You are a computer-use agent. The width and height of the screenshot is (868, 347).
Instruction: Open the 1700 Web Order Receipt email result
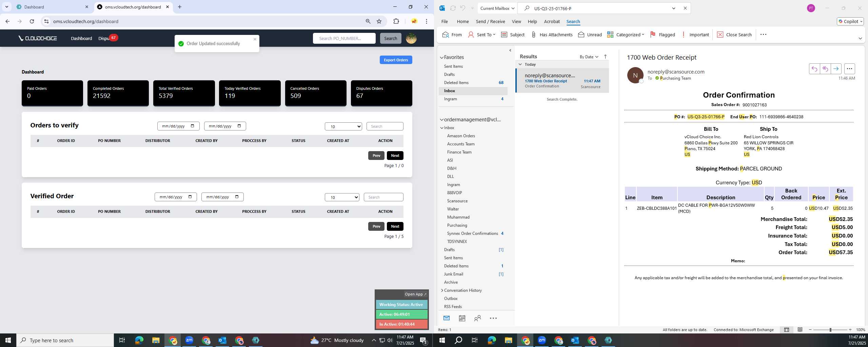tap(562, 81)
